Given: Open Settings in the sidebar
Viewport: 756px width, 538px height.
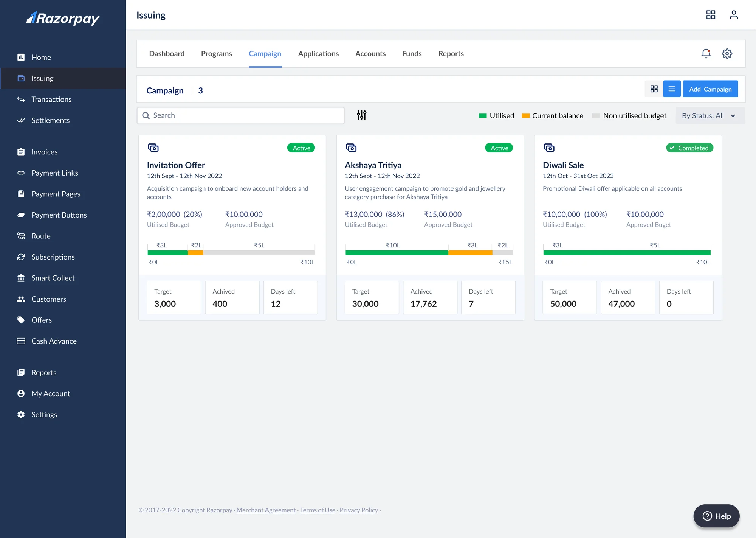Looking at the screenshot, I should [63, 415].
